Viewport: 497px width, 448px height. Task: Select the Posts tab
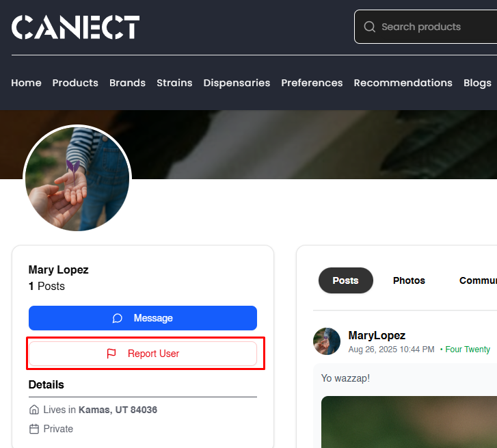click(x=345, y=280)
